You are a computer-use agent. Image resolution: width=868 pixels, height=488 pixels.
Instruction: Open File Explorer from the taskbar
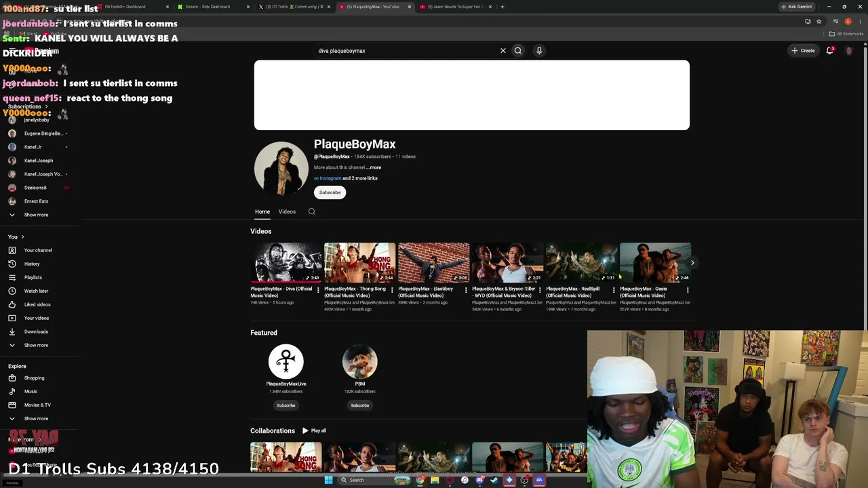(435, 480)
